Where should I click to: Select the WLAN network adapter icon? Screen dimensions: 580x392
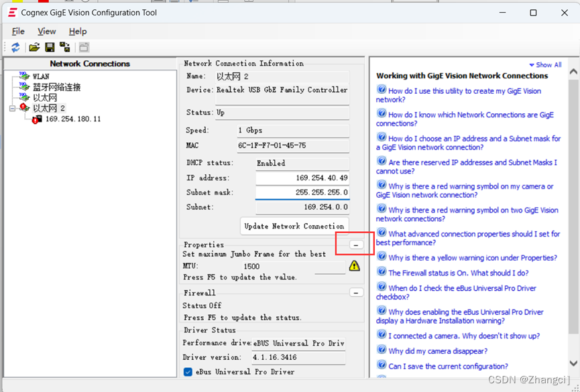pyautogui.click(x=24, y=76)
